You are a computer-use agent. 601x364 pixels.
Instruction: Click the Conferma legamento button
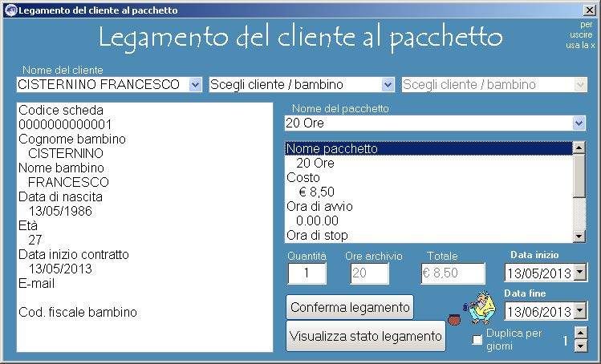pos(350,307)
